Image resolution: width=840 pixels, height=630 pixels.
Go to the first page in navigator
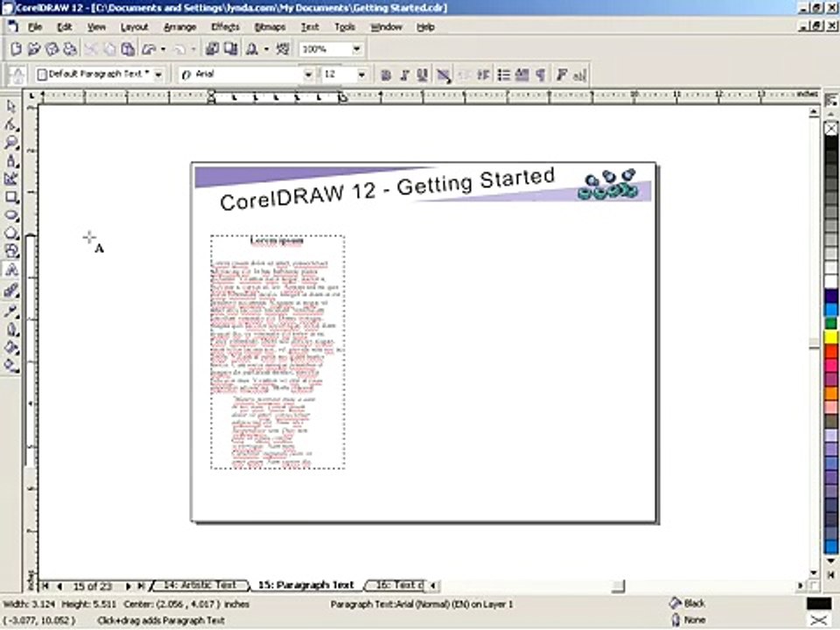coord(45,586)
